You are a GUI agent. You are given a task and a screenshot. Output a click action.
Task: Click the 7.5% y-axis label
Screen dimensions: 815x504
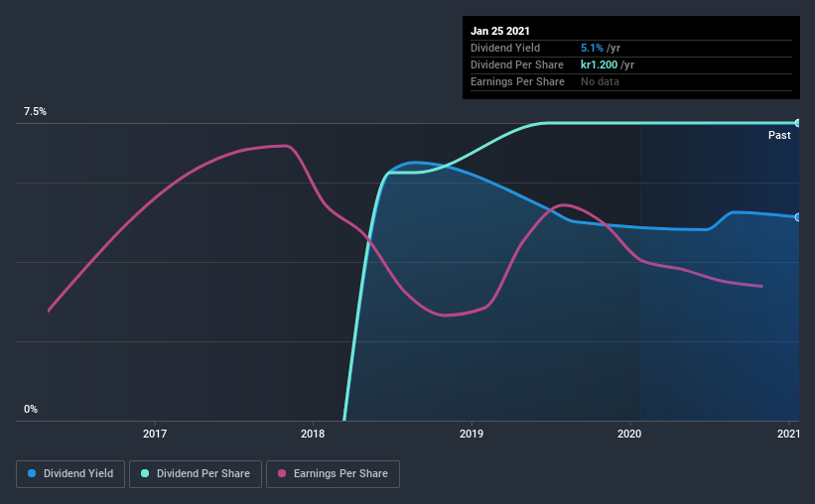[35, 112]
